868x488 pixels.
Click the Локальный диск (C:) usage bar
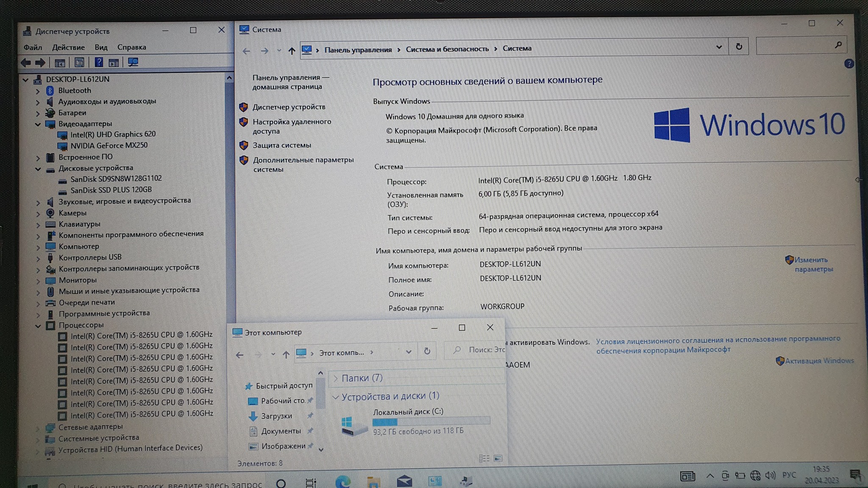pyautogui.click(x=431, y=421)
